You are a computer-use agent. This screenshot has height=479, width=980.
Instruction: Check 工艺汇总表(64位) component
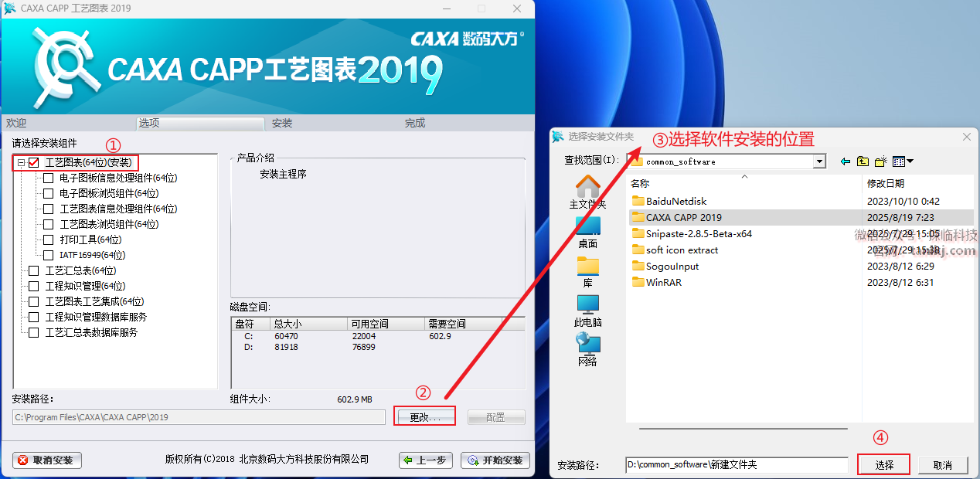click(x=33, y=270)
